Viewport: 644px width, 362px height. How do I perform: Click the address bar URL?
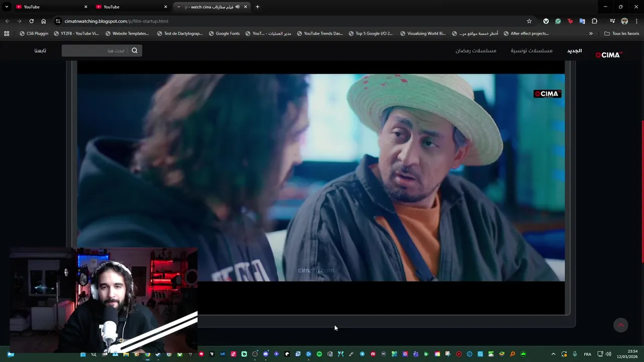[116, 21]
